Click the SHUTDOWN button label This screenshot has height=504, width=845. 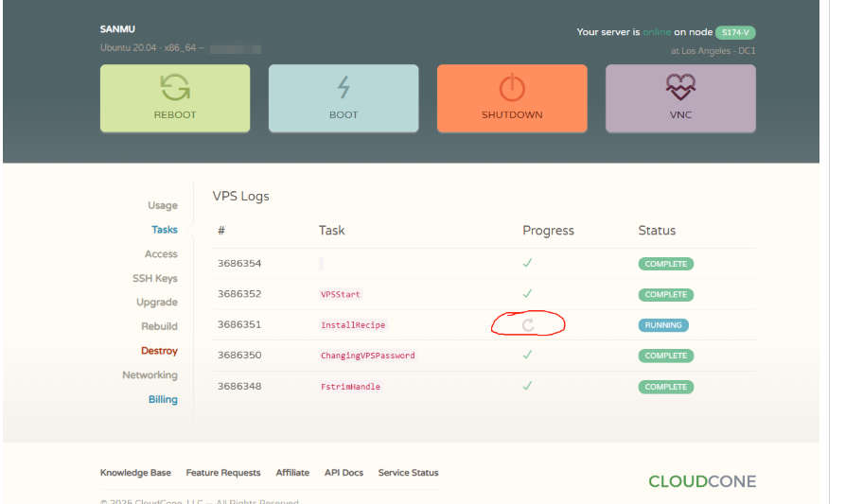click(x=512, y=114)
